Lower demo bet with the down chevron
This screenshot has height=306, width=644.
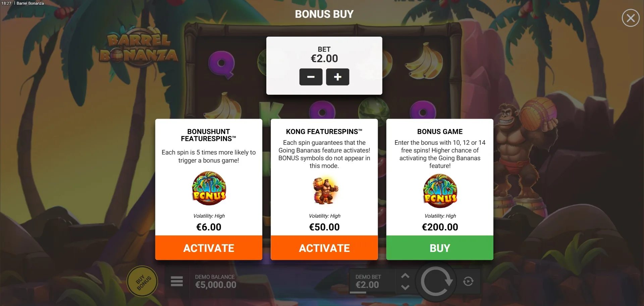tap(405, 287)
